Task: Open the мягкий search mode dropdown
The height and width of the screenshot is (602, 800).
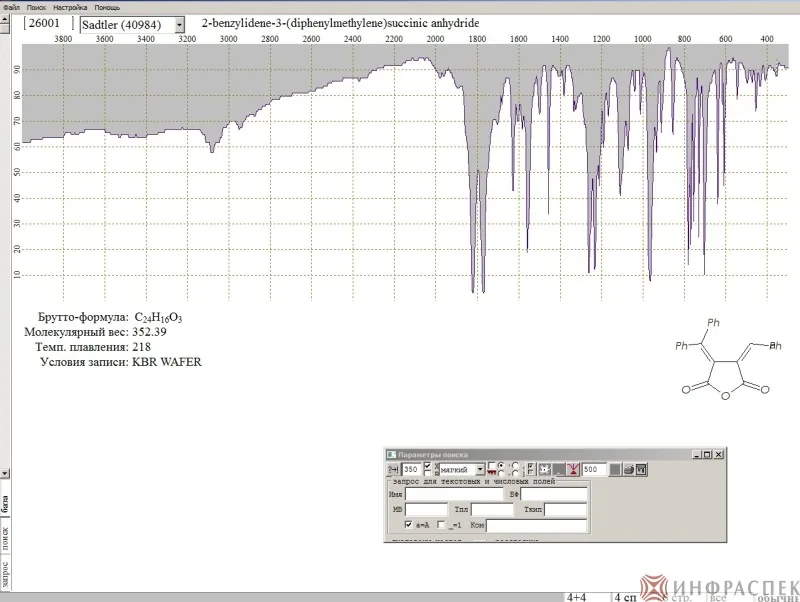Action: tap(480, 469)
